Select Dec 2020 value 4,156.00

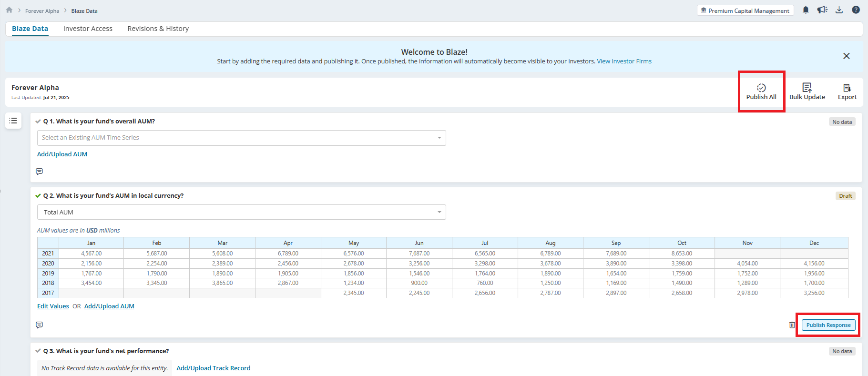(814, 264)
